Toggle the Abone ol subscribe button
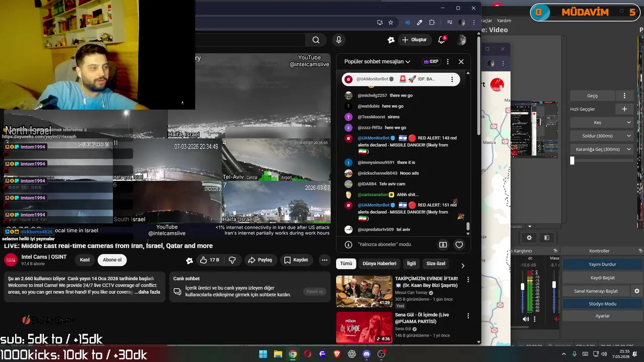 click(x=112, y=260)
